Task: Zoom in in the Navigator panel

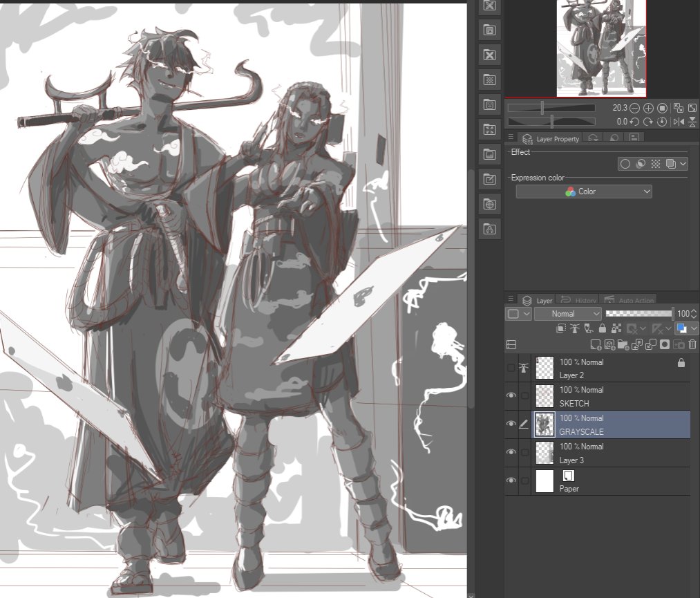Action: (x=648, y=108)
